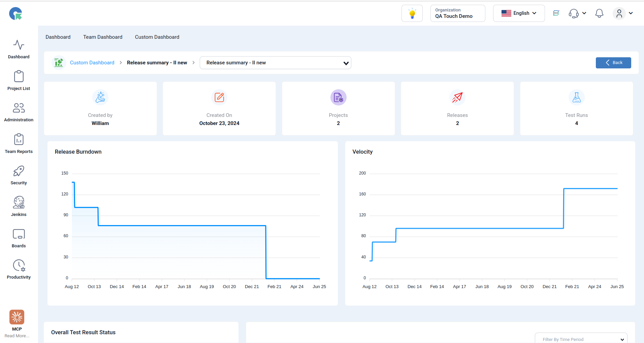Open the Security rocket icon
Image resolution: width=644 pixels, height=343 pixels.
[x=19, y=171]
